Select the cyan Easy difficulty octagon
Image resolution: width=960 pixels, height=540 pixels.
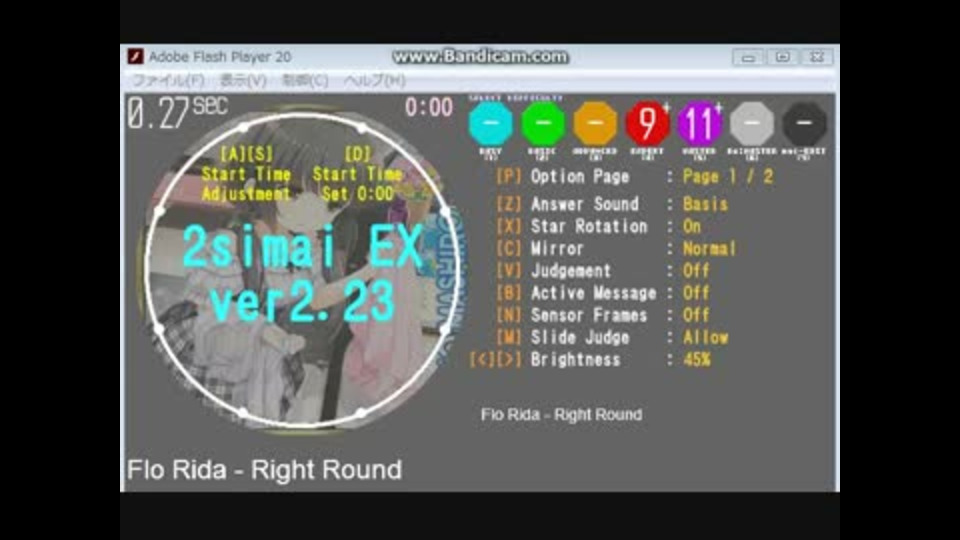[490, 124]
